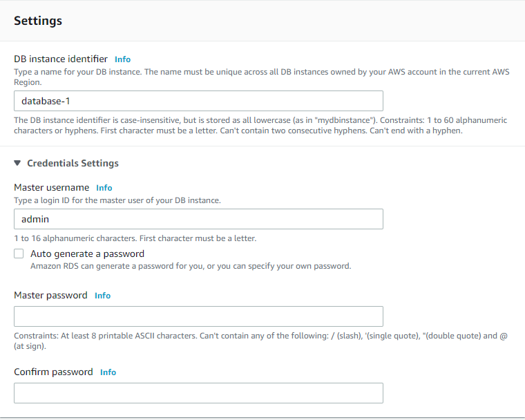Click the Credentials Settings section title
The width and height of the screenshot is (525, 420).
(x=73, y=164)
